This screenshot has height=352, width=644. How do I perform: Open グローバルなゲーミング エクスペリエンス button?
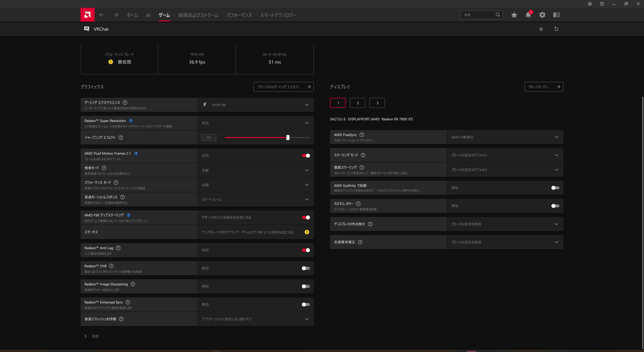tap(284, 87)
